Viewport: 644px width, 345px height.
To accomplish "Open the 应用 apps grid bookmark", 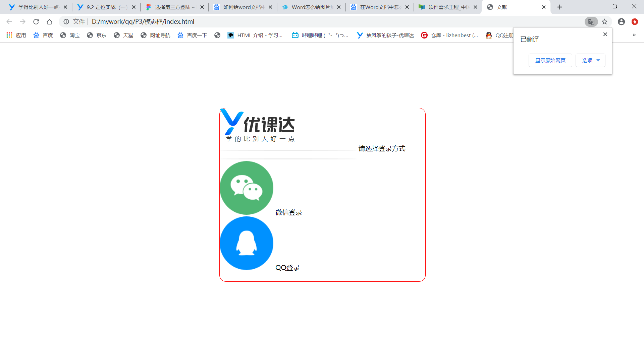I will 16,35.
